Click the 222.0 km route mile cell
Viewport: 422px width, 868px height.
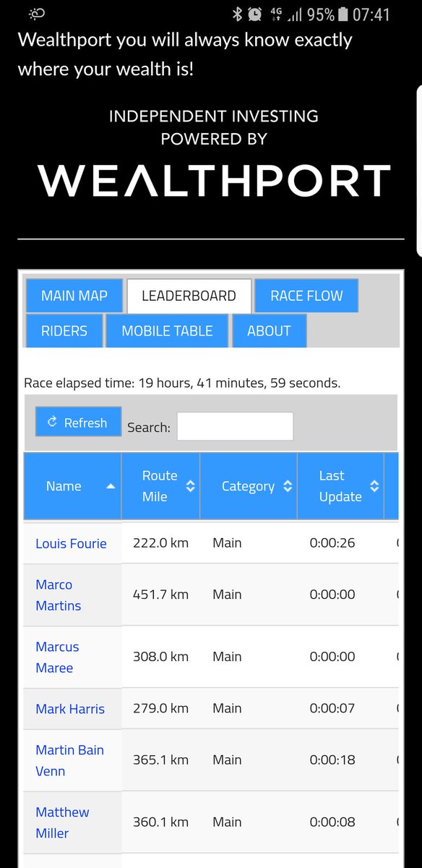click(x=160, y=542)
